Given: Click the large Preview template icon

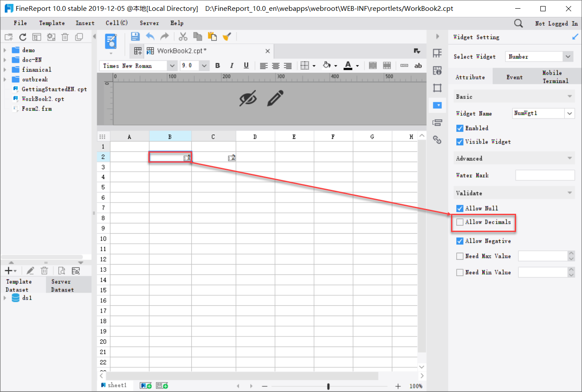Looking at the screenshot, I should click(x=111, y=42).
